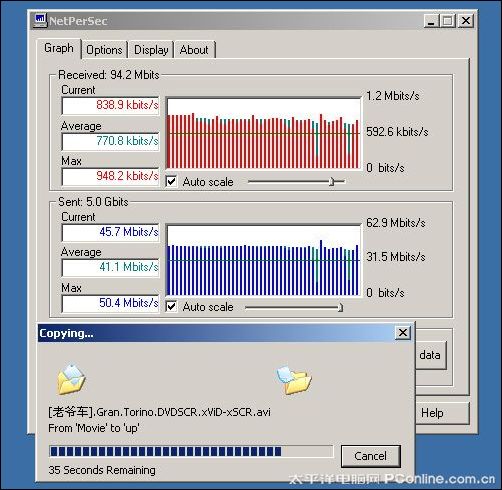The width and height of the screenshot is (502, 490).
Task: Click the red Received traffic graph
Action: (264, 134)
